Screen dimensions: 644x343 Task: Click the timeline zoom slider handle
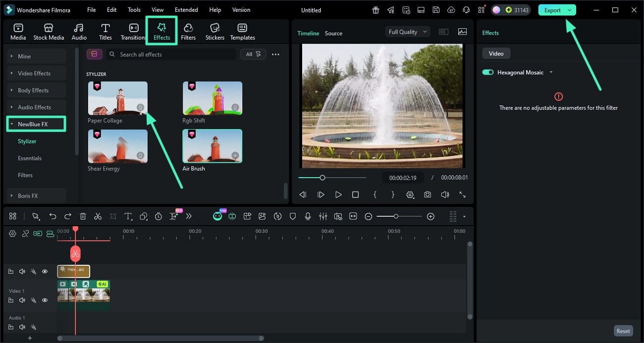point(396,216)
